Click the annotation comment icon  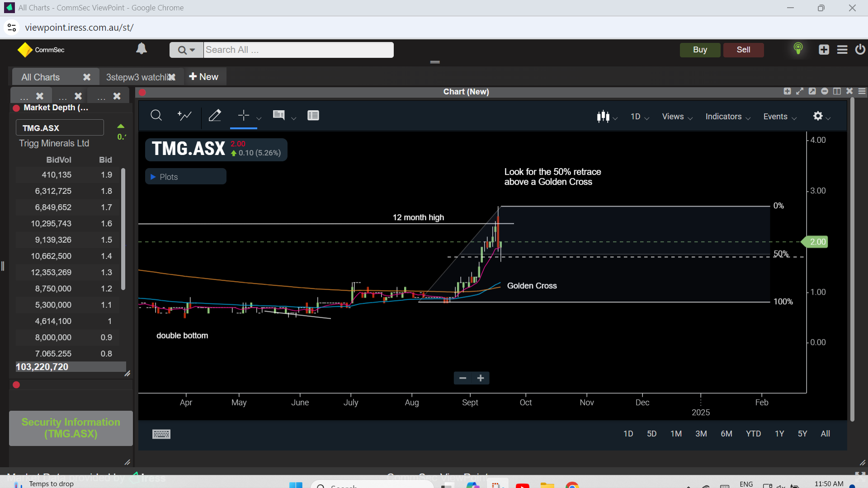click(278, 116)
